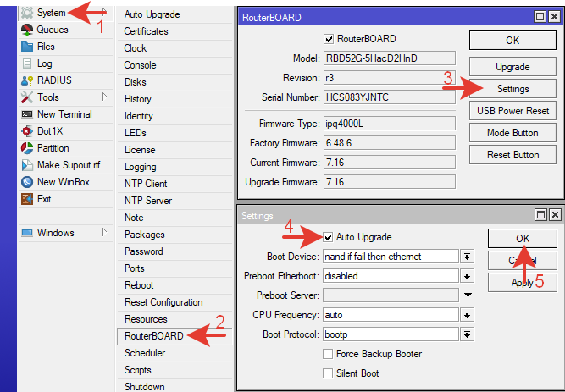Open the Shutdown submenu entry

point(174,385)
